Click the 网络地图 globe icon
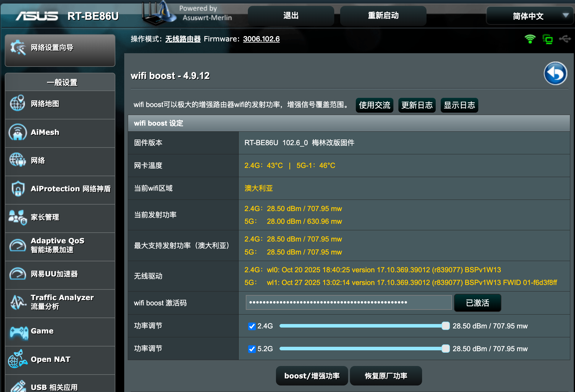The height and width of the screenshot is (392, 575). (x=17, y=103)
